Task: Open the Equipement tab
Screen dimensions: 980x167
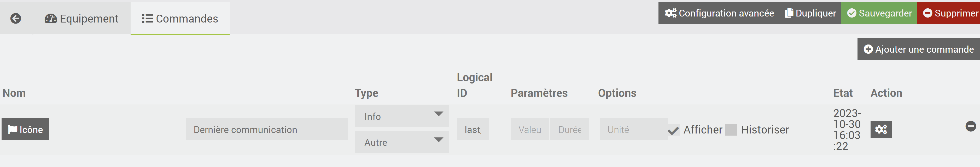Action: [x=81, y=18]
